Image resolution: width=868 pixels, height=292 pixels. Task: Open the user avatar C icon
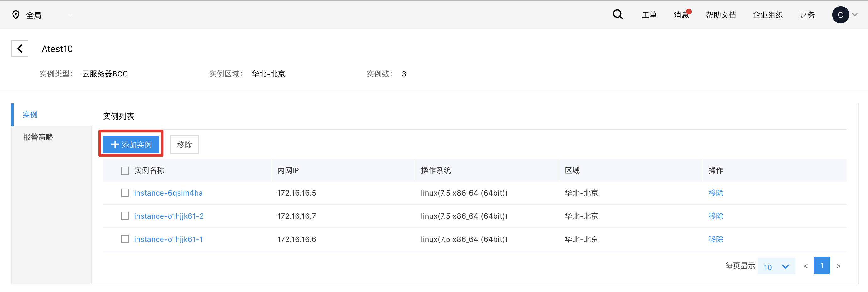[x=840, y=15]
